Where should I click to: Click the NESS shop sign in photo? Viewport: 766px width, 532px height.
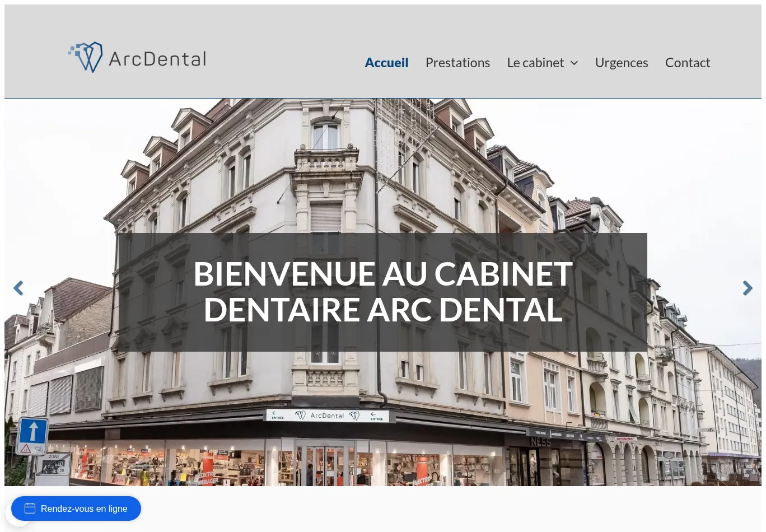pyautogui.click(x=540, y=442)
